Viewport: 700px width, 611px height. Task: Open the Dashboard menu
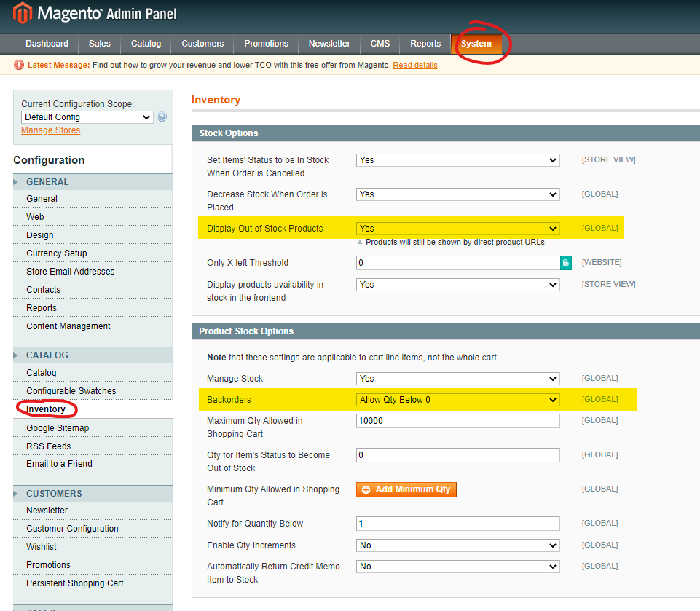(x=47, y=44)
